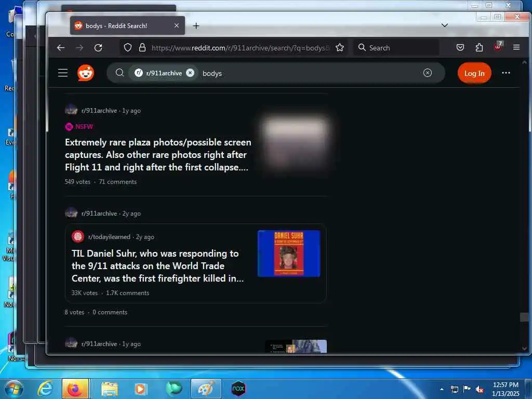This screenshot has width=532, height=399.
Task: Expand the list all tabs chevron
Action: (x=445, y=25)
